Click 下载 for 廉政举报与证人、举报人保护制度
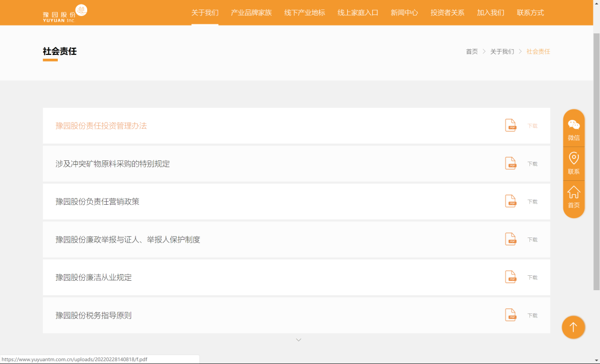 coord(532,239)
